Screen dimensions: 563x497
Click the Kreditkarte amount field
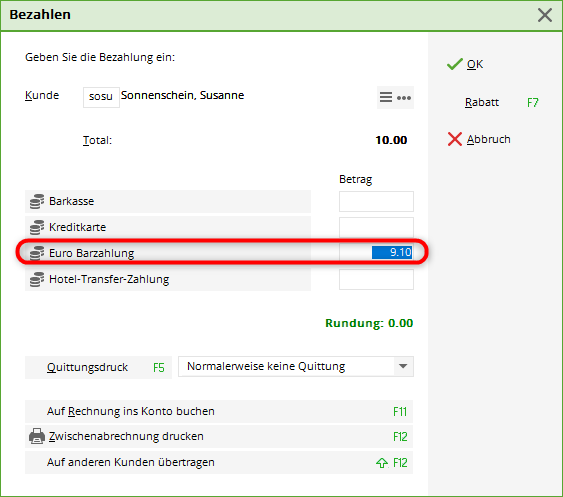click(x=376, y=227)
